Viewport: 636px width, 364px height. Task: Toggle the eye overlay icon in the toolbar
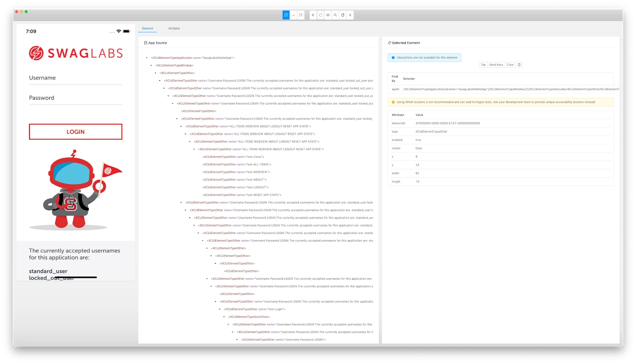pos(328,15)
